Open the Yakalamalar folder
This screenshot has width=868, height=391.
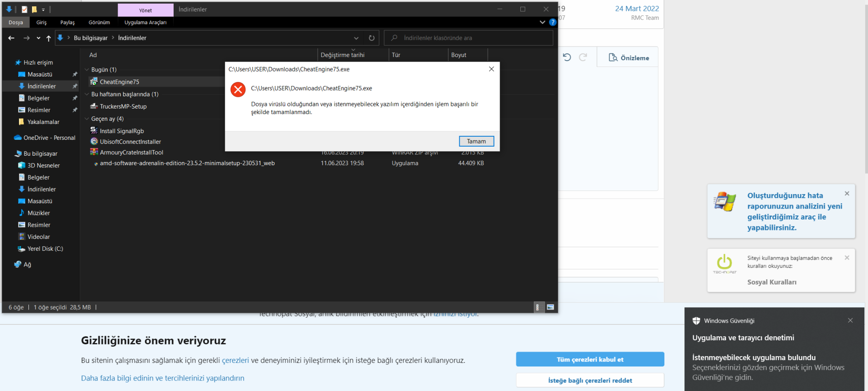point(43,122)
